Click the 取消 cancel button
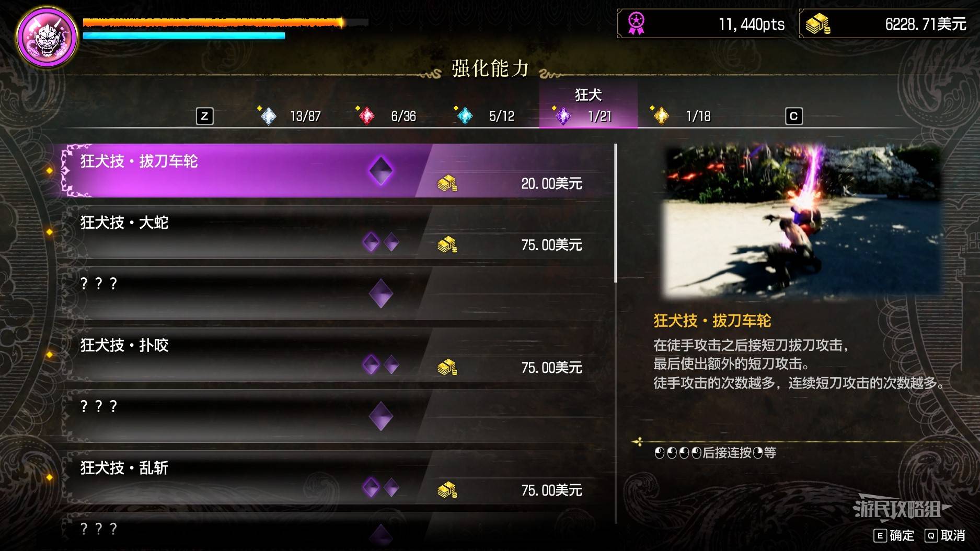 coord(945,535)
